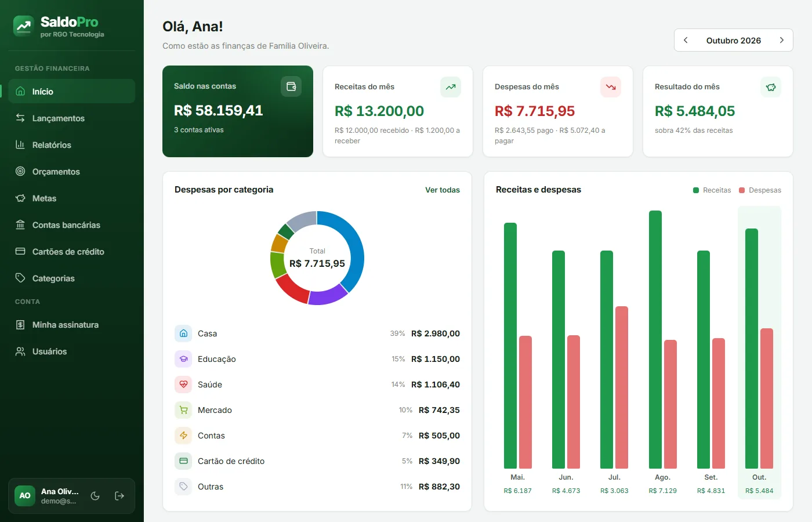This screenshot has height=522, width=812.
Task: Click piggy bank icon on Resultado do mês
Action: (771, 87)
